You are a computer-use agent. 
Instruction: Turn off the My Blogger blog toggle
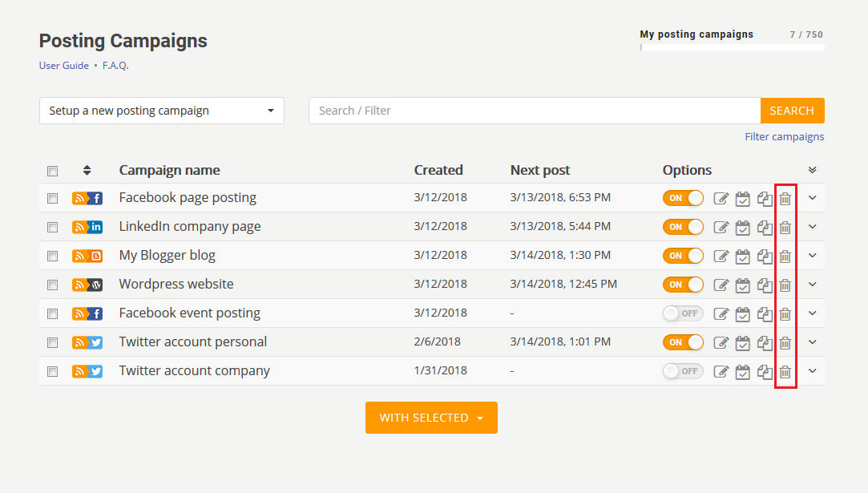click(683, 256)
